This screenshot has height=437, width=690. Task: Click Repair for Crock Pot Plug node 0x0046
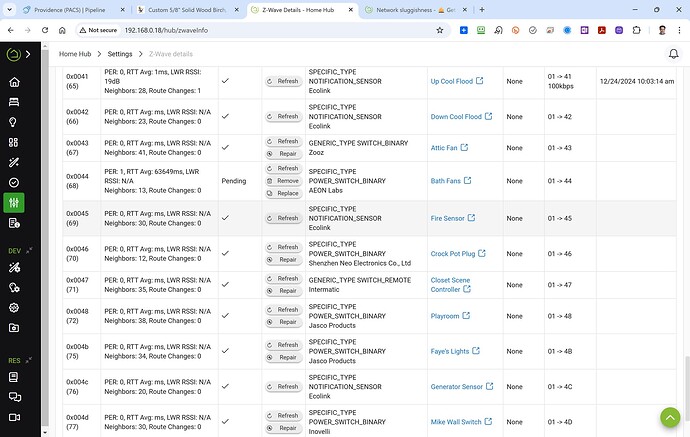(283, 260)
